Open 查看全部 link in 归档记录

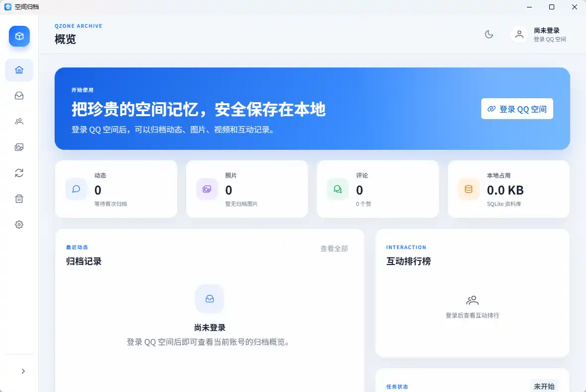coord(334,249)
